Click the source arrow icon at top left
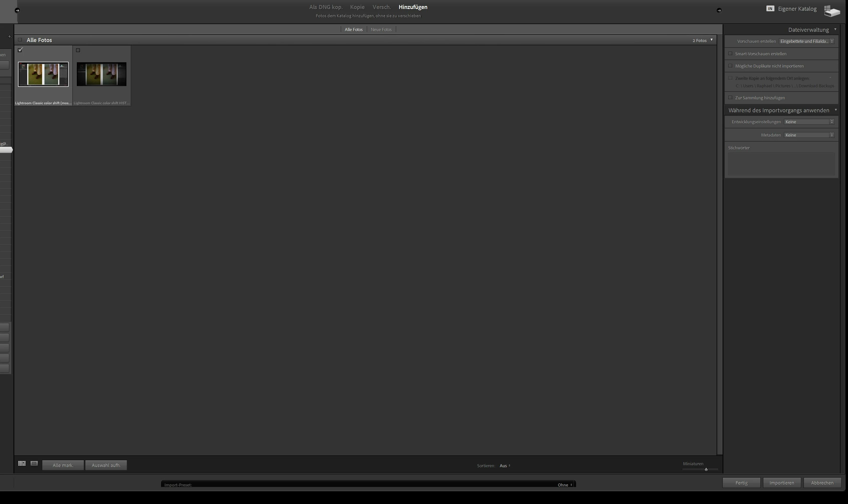 pos(17,10)
